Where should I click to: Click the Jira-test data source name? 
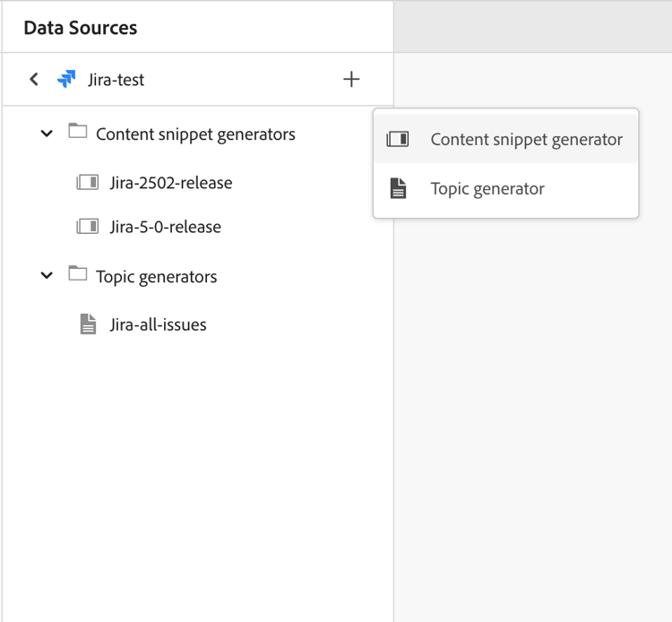116,80
